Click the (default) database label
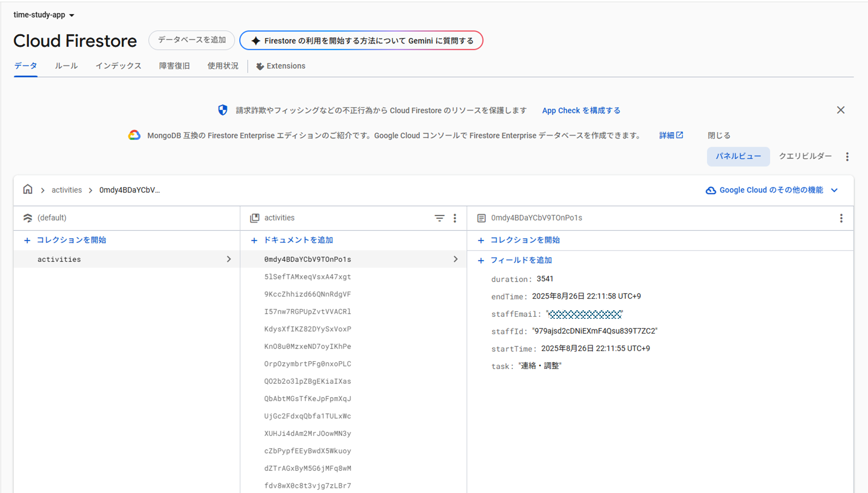 (52, 218)
